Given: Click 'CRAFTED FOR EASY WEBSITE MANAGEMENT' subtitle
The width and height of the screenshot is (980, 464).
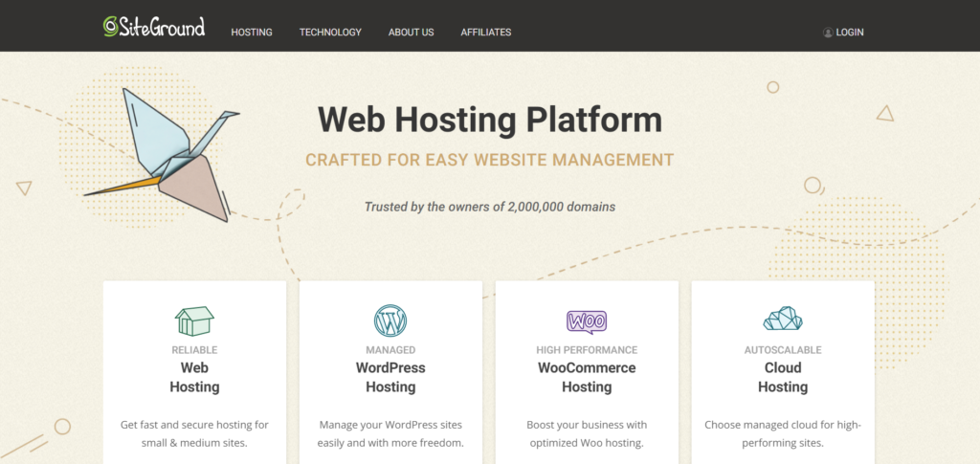Looking at the screenshot, I should (x=489, y=160).
